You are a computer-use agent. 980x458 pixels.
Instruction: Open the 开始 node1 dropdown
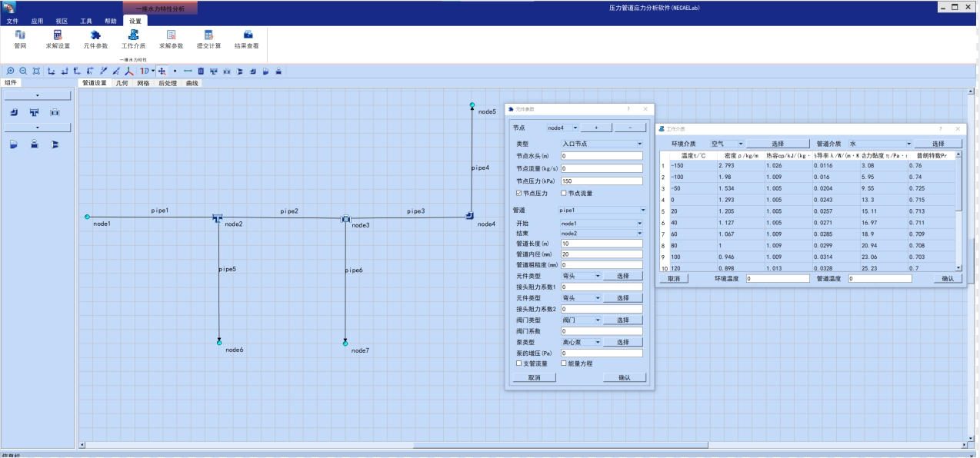pyautogui.click(x=602, y=223)
